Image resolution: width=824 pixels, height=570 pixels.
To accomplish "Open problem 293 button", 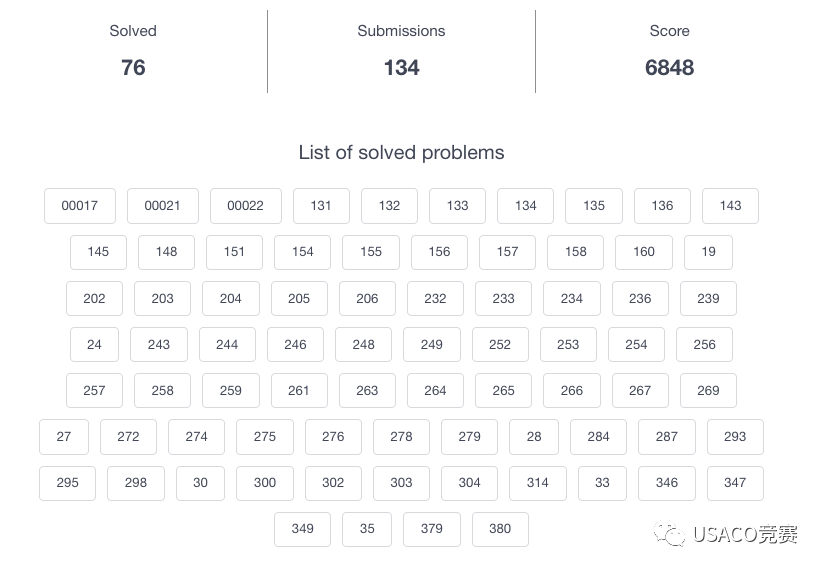I will click(735, 437).
